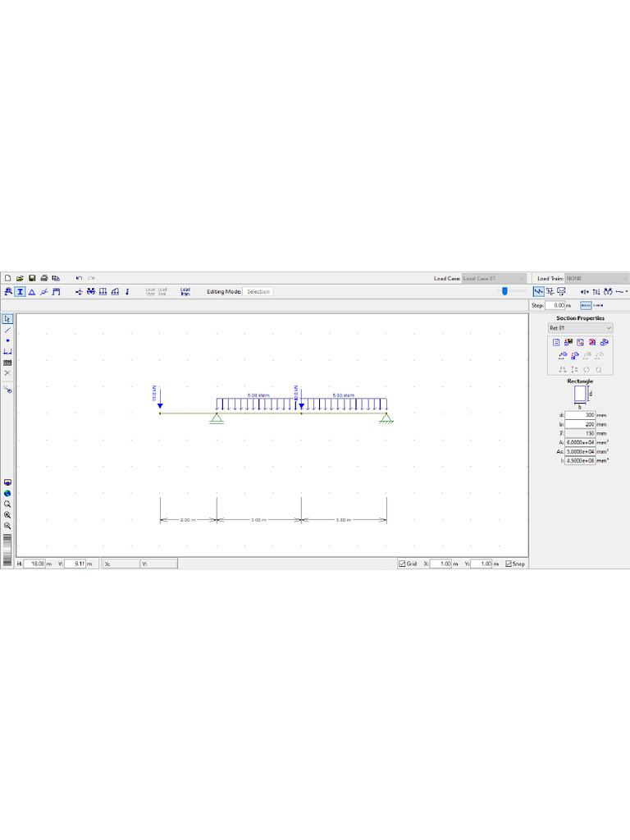The width and height of the screenshot is (630, 840).
Task: Save the model with the floppy disk icon
Action: (32, 278)
